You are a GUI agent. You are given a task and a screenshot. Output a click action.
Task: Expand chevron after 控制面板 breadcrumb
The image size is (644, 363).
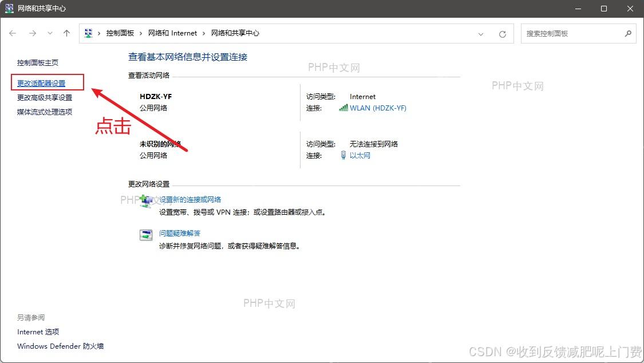coord(141,33)
